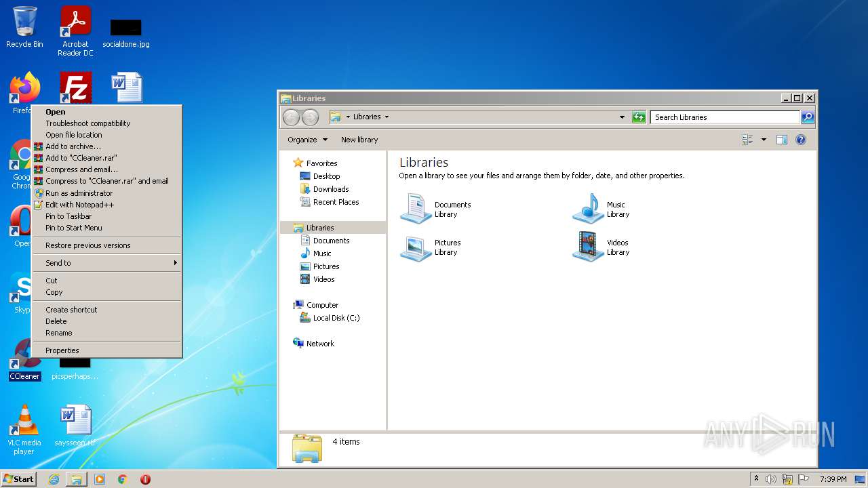868x488 pixels.
Task: Select Network in navigation pane
Action: (x=320, y=344)
